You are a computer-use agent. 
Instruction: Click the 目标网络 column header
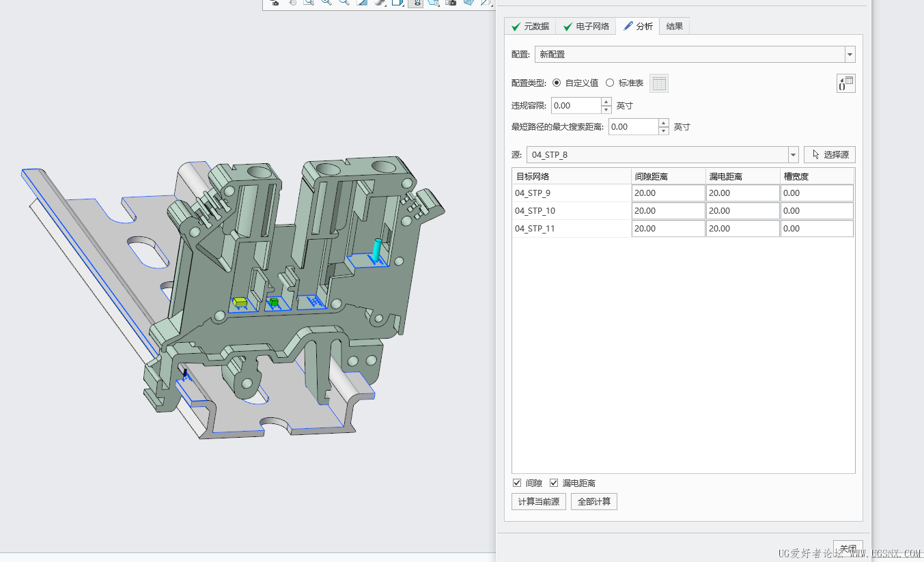tap(572, 176)
